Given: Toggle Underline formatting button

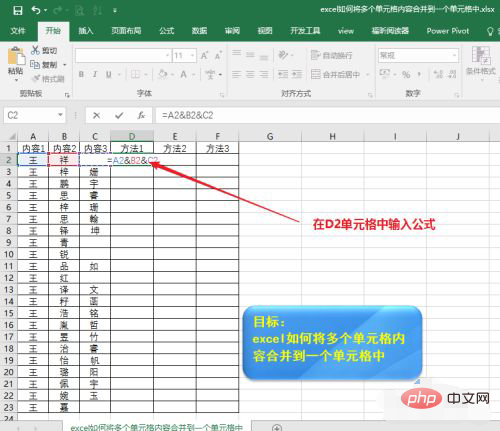Looking at the screenshot, I should point(109,74).
